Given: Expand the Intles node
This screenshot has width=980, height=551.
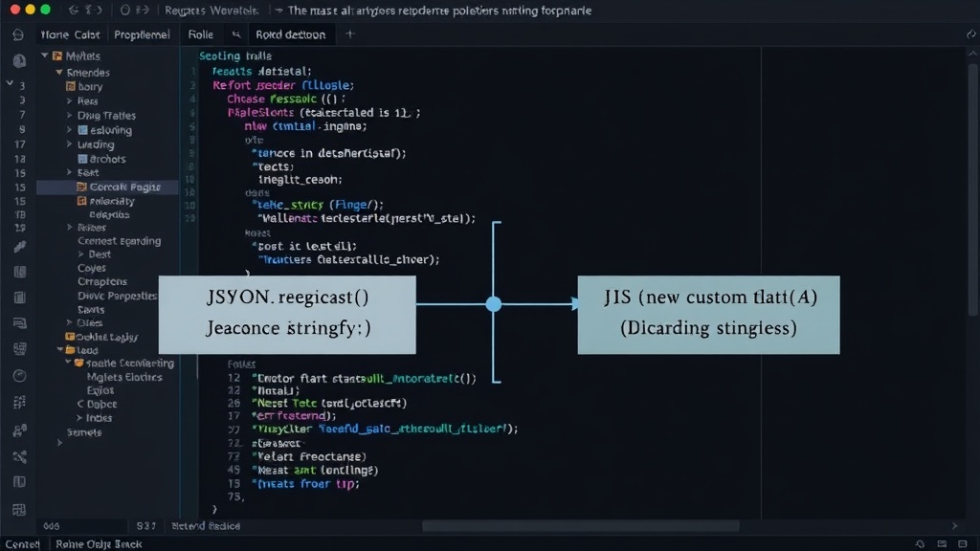Looking at the screenshot, I should [x=79, y=417].
